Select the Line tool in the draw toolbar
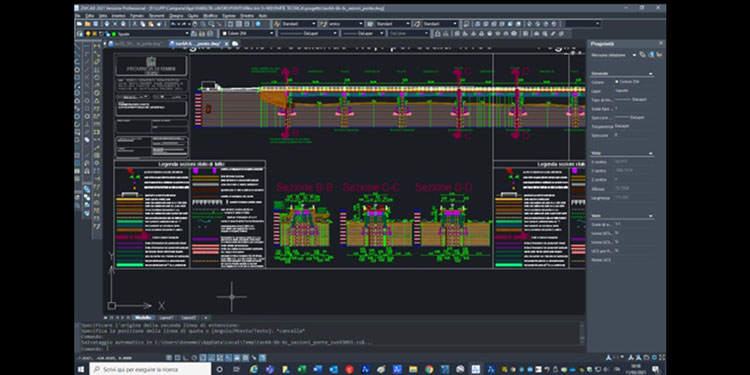Image resolution: width=750 pixels, height=375 pixels. point(77,46)
